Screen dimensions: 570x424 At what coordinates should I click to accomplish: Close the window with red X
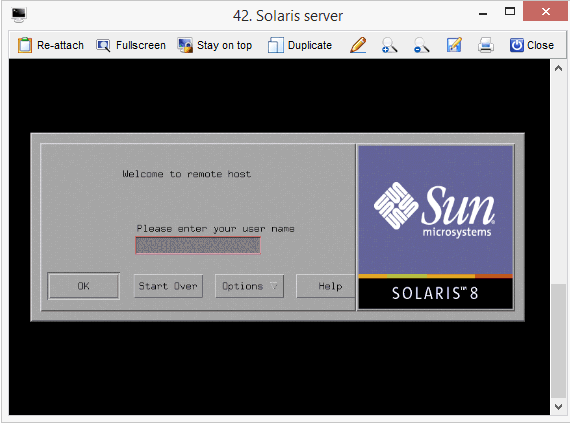[x=545, y=12]
